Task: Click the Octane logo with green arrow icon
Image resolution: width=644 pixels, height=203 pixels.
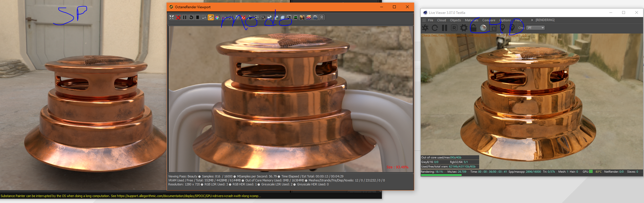Action: [x=250, y=17]
